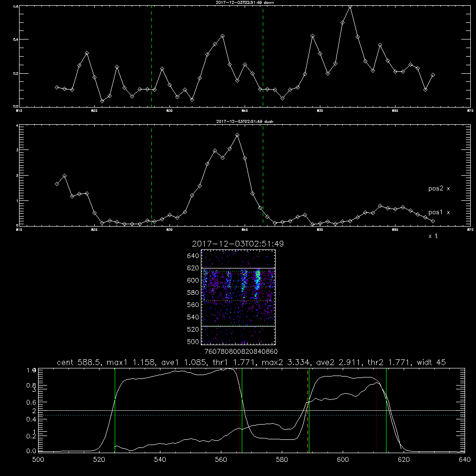
Task: Click the 'cent 588.5' statistic
Action: (79, 362)
